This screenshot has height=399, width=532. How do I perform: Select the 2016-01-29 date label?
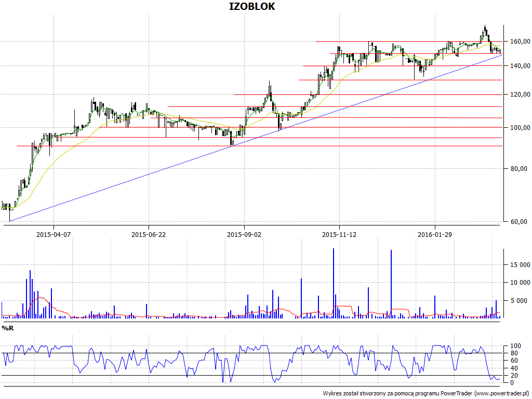pos(435,234)
